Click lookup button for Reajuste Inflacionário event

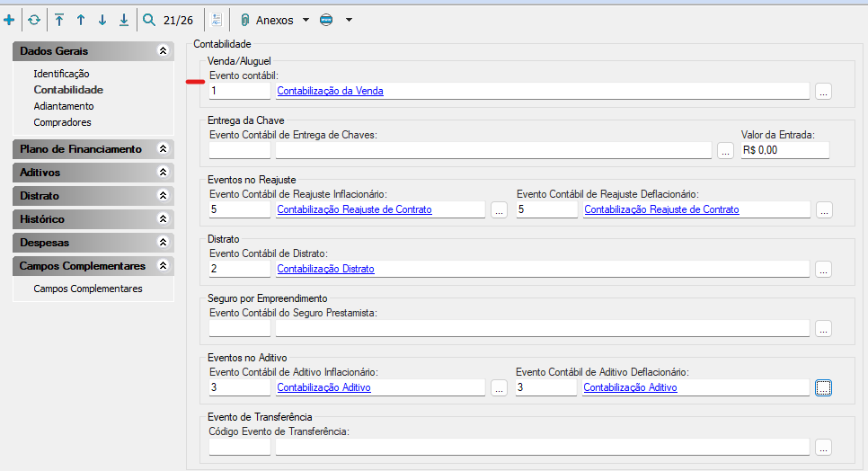point(499,210)
